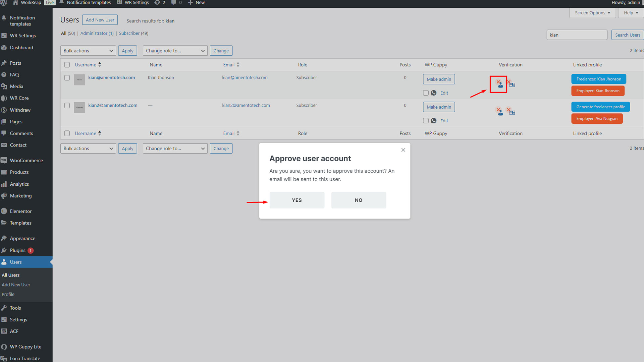644x362 pixels.
Task: Open WP Guppy Lite sidebar item
Action: (25, 347)
